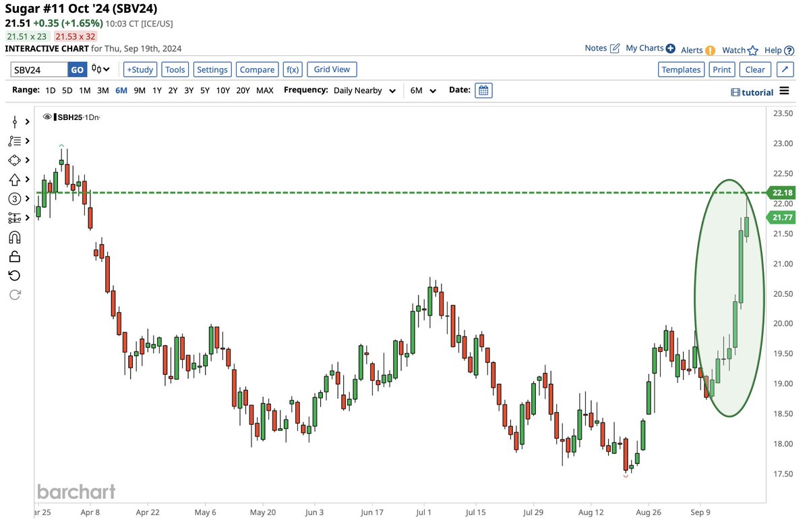Click the Notes link text
809x532 pixels.
point(596,49)
